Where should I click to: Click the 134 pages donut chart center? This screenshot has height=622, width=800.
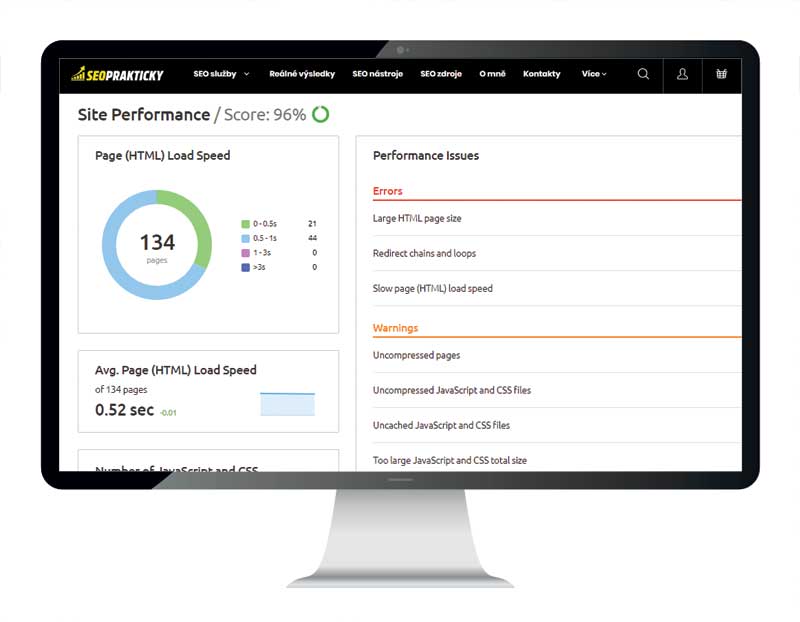(x=157, y=245)
